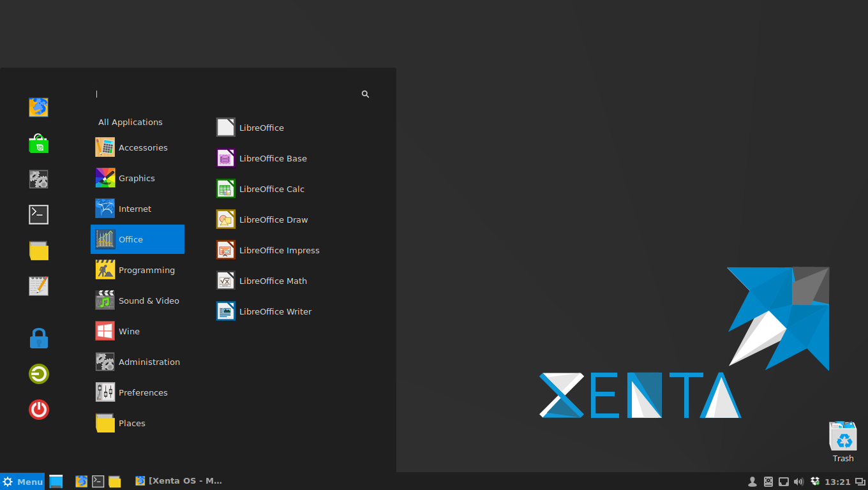Switch to All Applications

point(130,122)
